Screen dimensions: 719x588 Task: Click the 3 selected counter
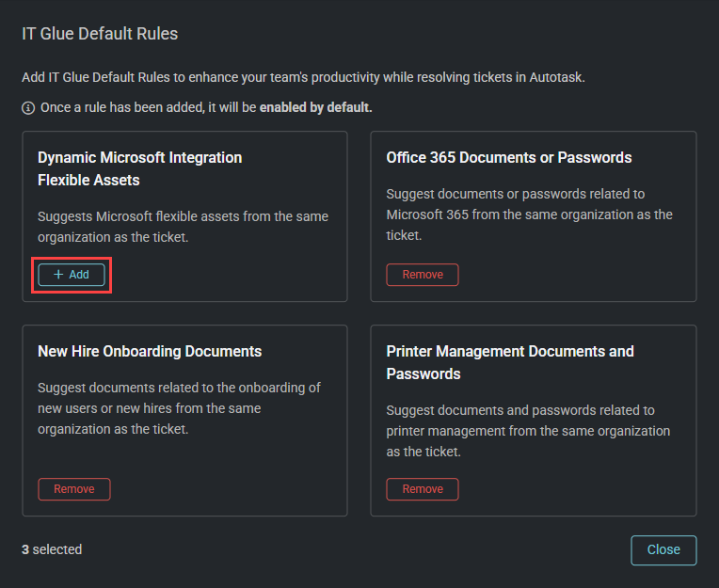(x=52, y=549)
